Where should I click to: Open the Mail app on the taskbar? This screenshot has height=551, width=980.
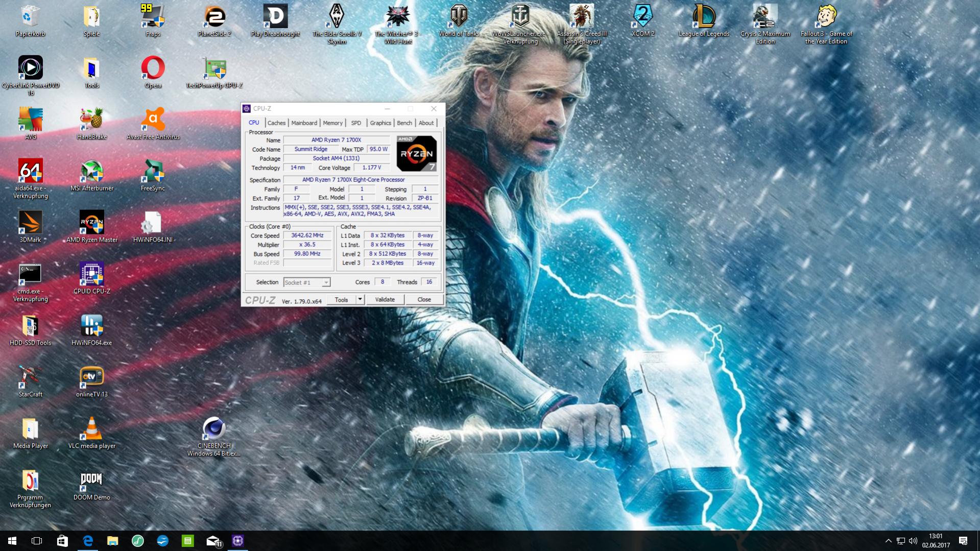(x=213, y=541)
